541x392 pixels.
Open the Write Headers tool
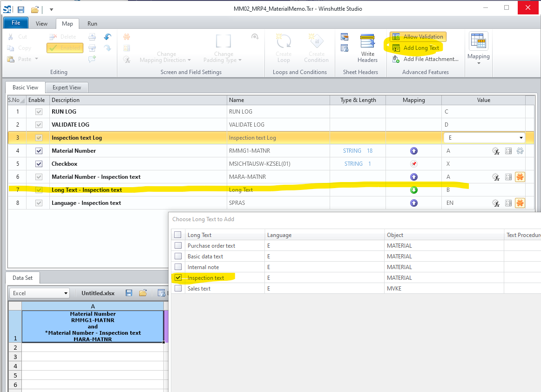[x=367, y=48]
